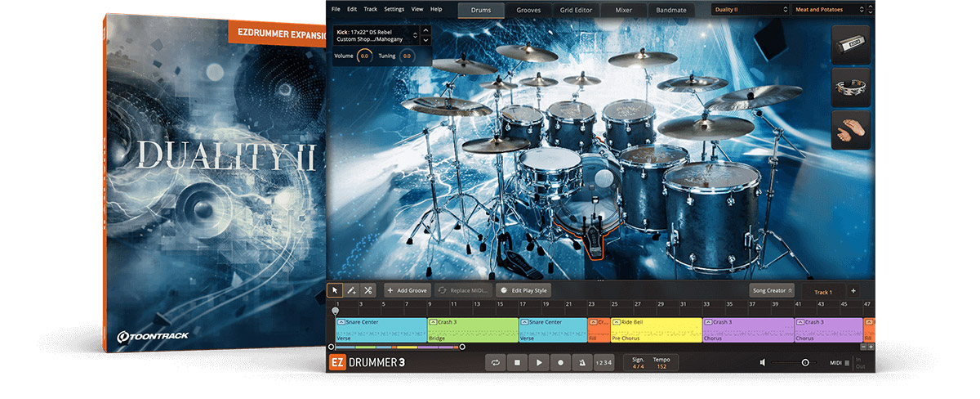The image size is (980, 399).
Task: Click the timeline playhead marker
Action: click(335, 311)
